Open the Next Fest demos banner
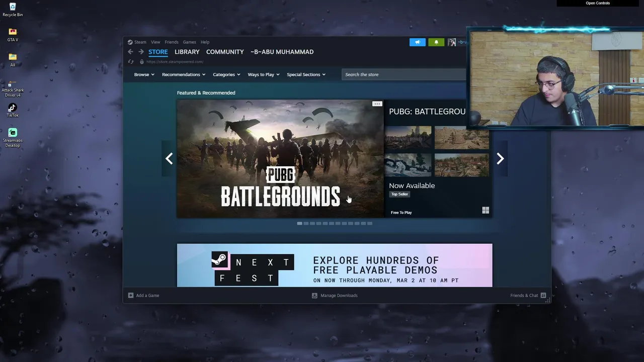This screenshot has width=644, height=362. pyautogui.click(x=335, y=265)
